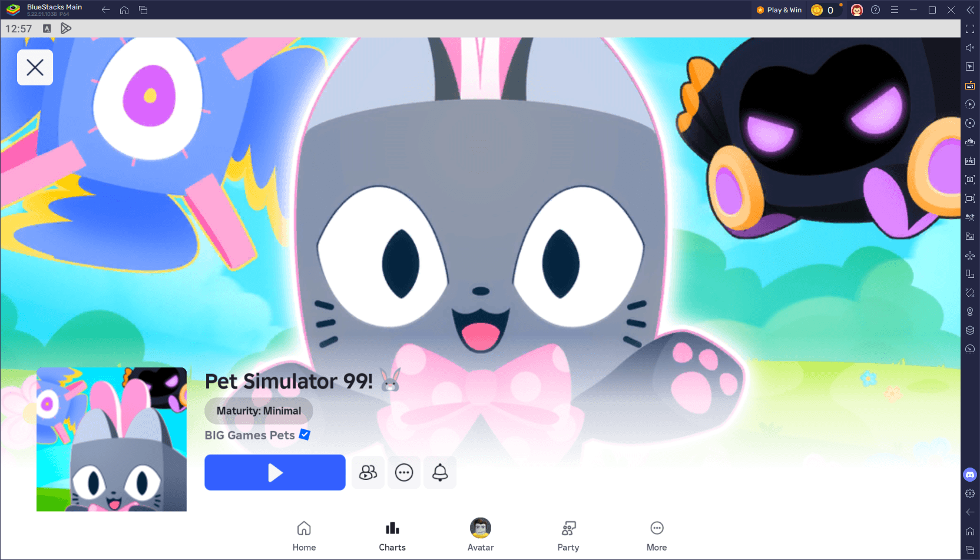This screenshot has height=560, width=980.
Task: Open the media folder in side toolbar
Action: [x=970, y=236]
